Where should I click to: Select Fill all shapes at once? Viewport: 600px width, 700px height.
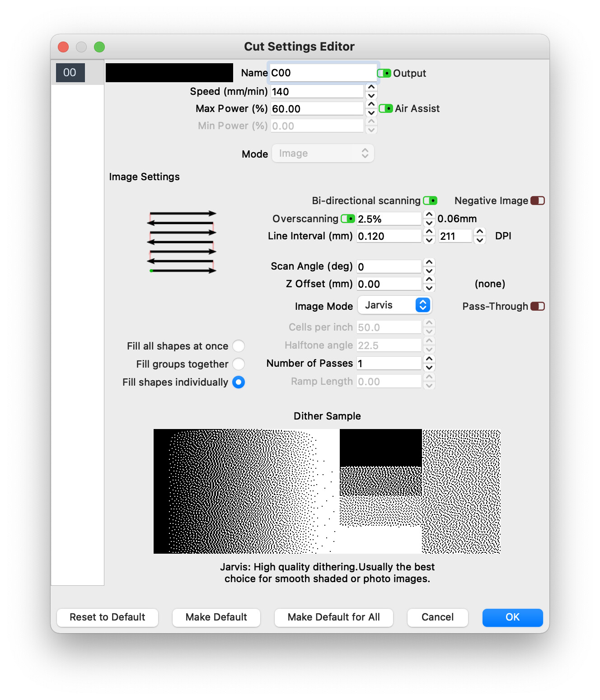click(x=239, y=346)
